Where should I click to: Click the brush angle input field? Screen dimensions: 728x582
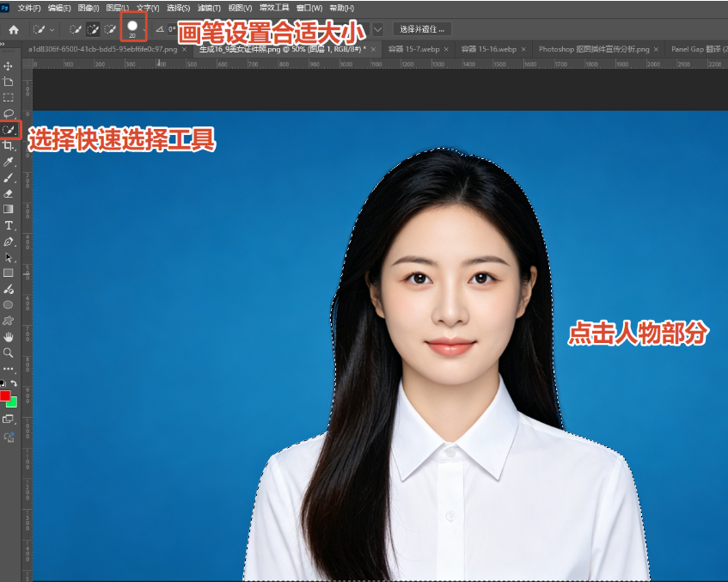pos(171,29)
